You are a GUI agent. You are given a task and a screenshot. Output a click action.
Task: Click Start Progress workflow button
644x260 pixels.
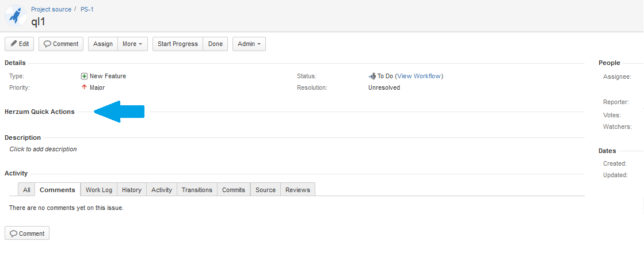[178, 44]
